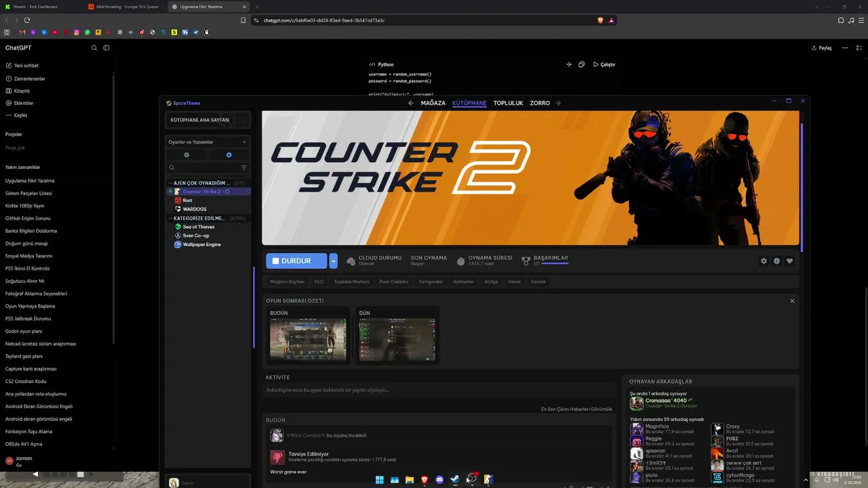Go back with the Steam left arrow
The width and height of the screenshot is (868, 488).
tap(410, 103)
